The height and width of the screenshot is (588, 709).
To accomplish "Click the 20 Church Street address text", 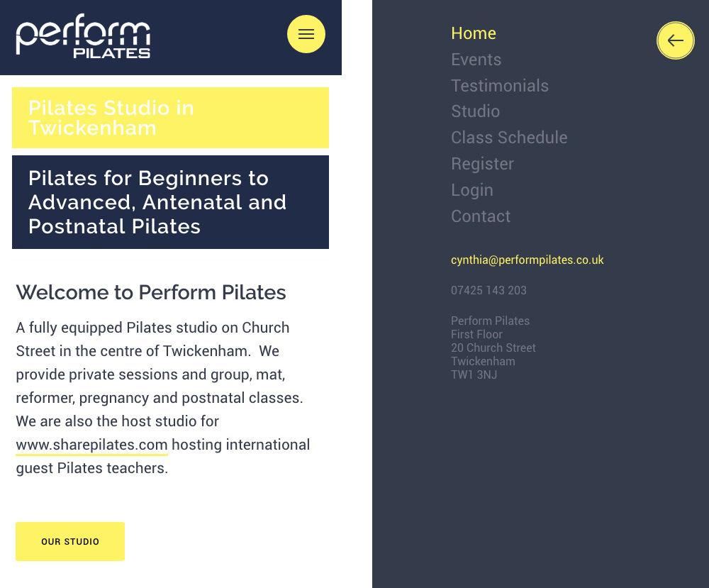I will pos(493,348).
